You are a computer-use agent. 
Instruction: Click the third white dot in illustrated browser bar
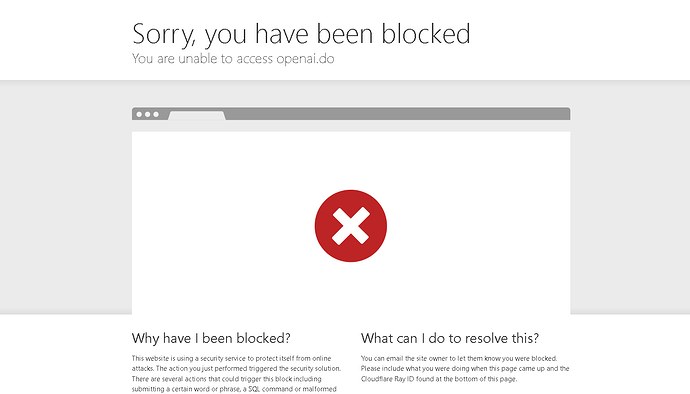(156, 114)
